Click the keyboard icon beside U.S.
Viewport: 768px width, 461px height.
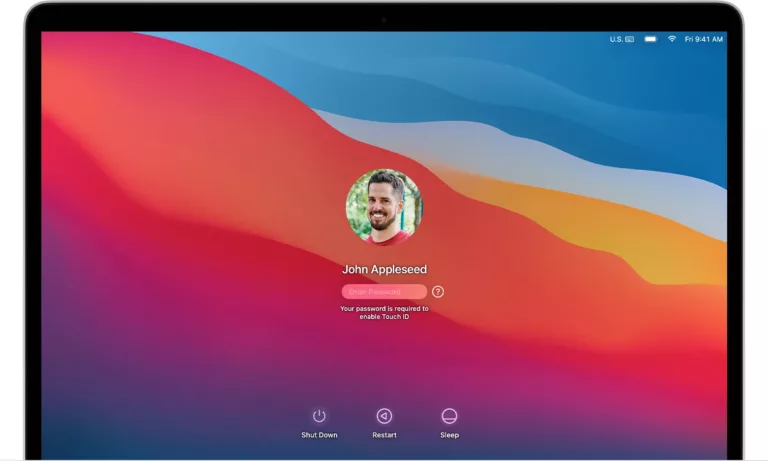tap(629, 39)
